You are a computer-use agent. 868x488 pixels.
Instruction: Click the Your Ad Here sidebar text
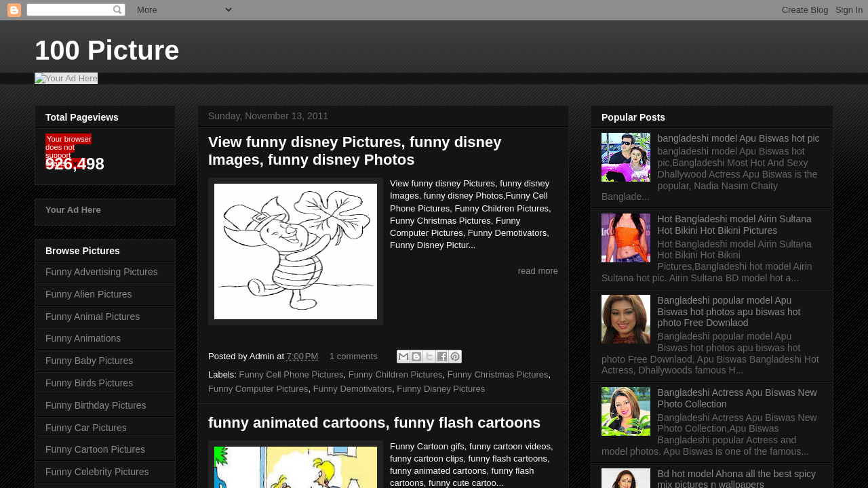pos(73,210)
